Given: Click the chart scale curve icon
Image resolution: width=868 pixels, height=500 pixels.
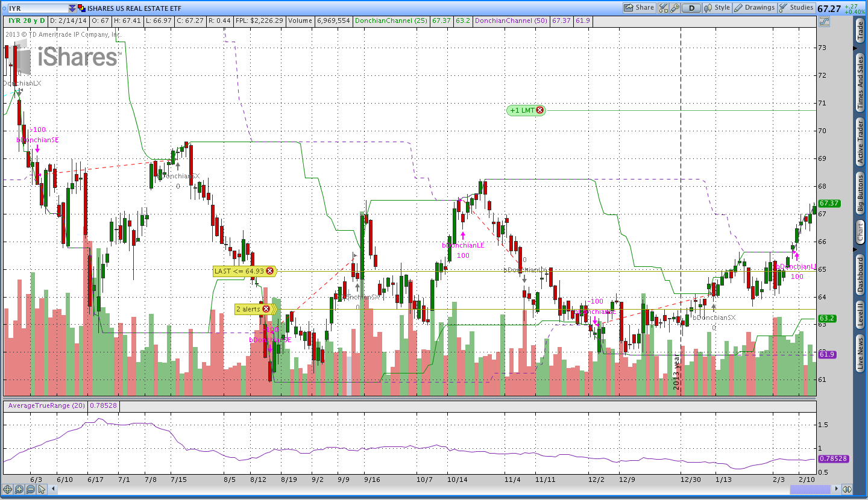Looking at the screenshot, I should pos(825,21).
